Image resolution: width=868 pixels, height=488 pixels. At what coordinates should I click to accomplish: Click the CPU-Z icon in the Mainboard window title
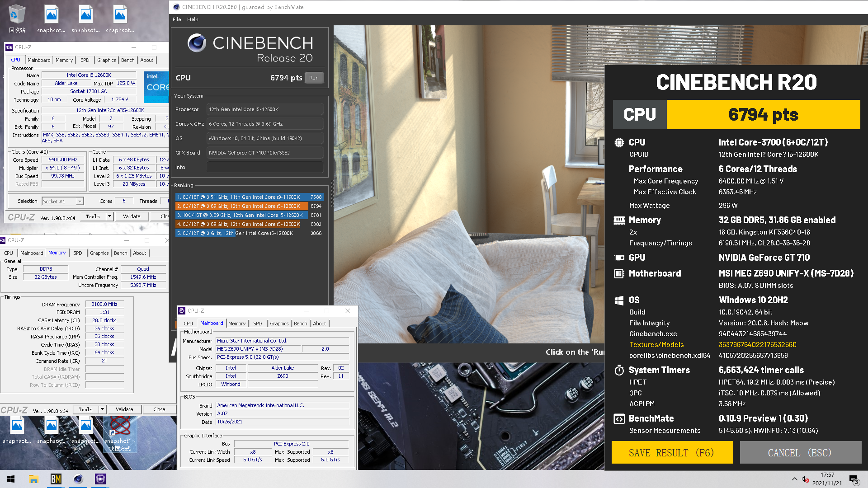click(x=182, y=311)
